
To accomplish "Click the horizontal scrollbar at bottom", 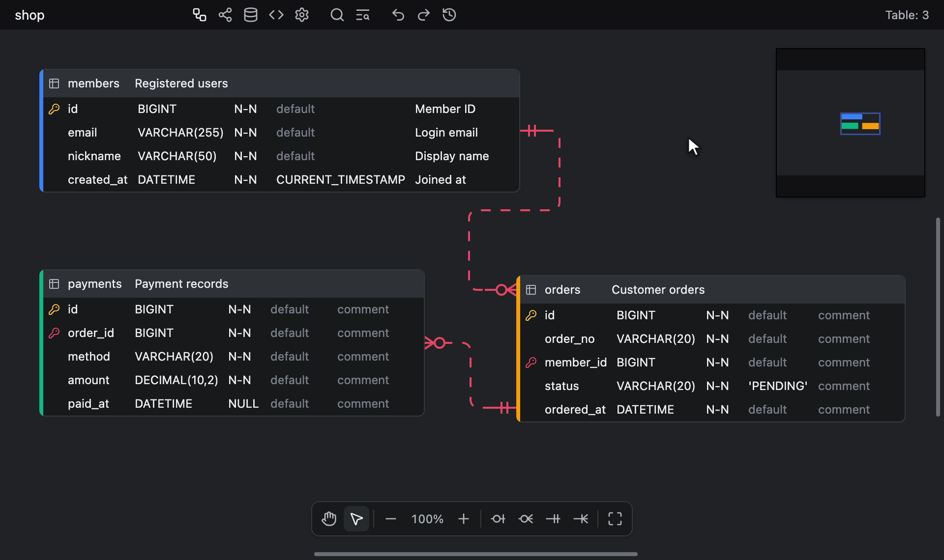I will pos(476,554).
